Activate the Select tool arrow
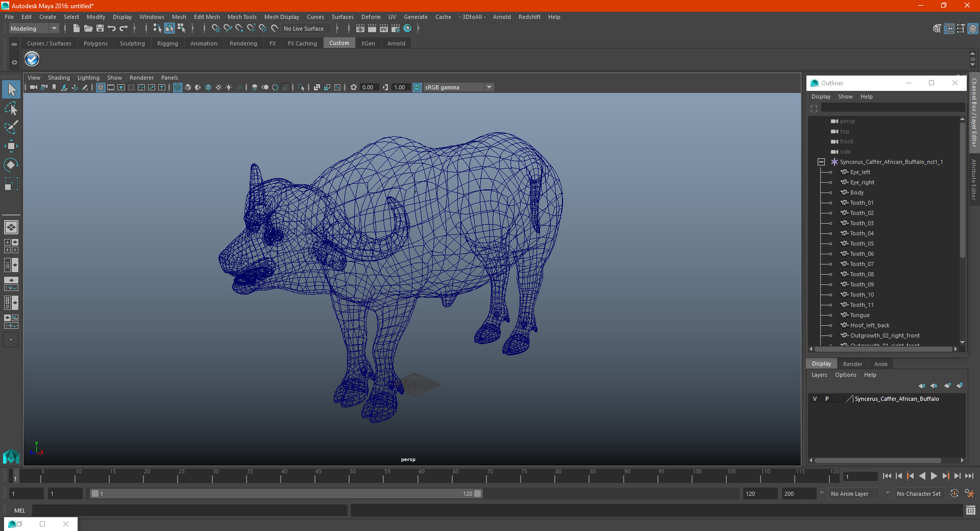Image resolution: width=980 pixels, height=531 pixels. coord(11,90)
